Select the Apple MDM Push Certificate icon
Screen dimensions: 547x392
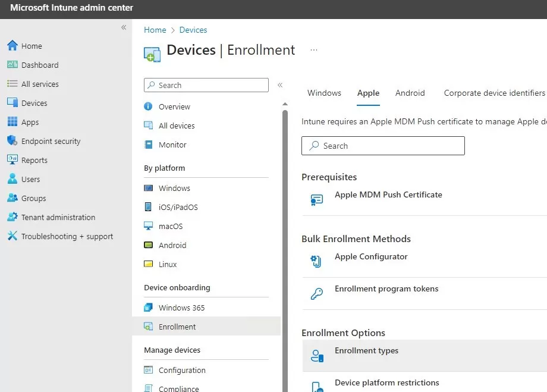(x=316, y=198)
